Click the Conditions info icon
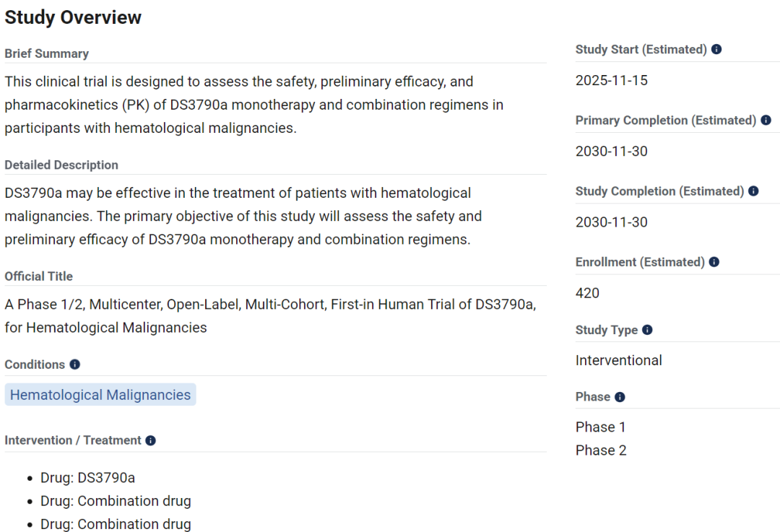This screenshot has height=532, width=780. [x=74, y=365]
